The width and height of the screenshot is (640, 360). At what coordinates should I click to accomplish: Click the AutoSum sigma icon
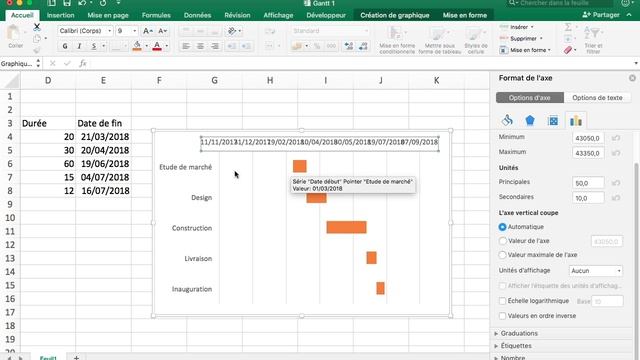[x=568, y=27]
